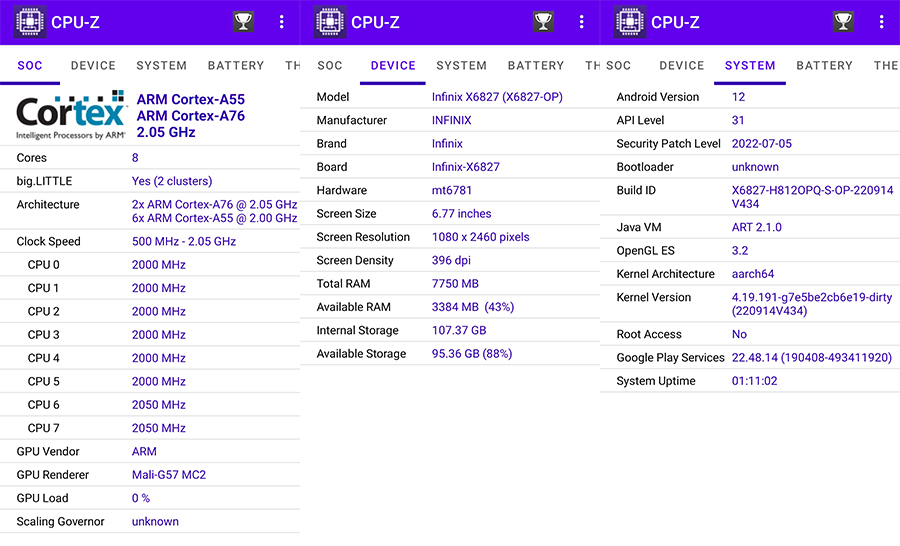This screenshot has height=546, width=900.
Task: Switch to BATTERY tab in middle panel
Action: tap(536, 65)
